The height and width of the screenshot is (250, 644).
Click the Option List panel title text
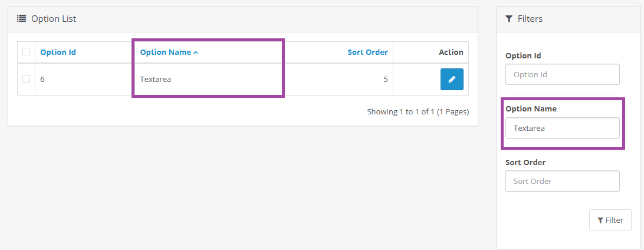tap(54, 19)
